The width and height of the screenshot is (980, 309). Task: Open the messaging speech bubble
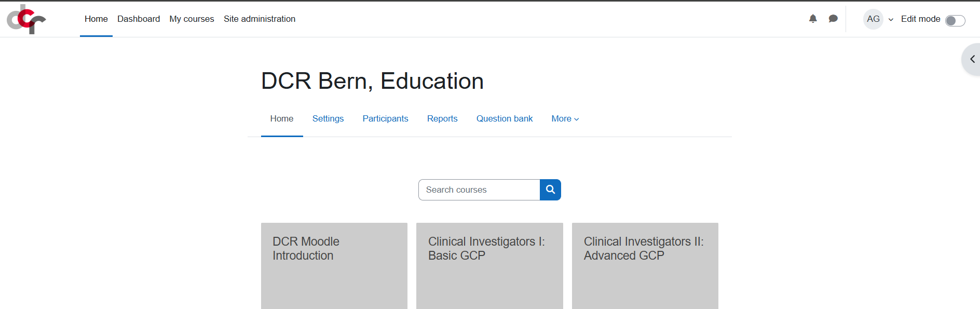[833, 19]
